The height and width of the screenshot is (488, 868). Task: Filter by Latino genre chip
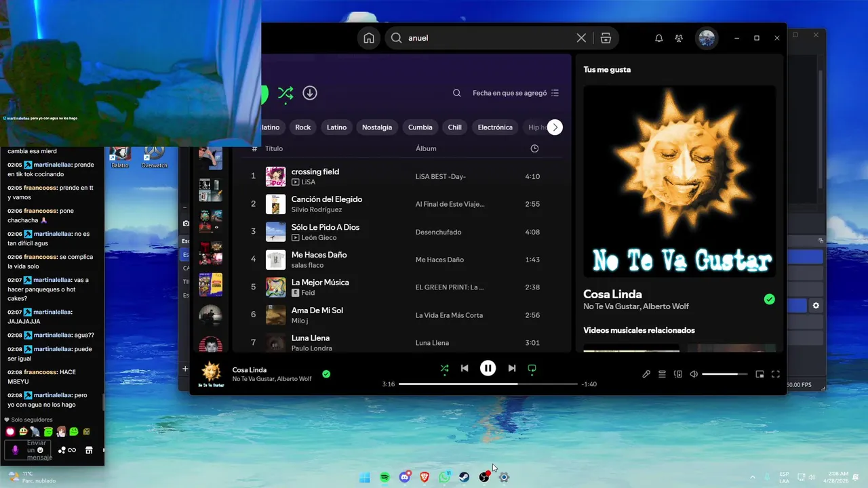click(336, 127)
